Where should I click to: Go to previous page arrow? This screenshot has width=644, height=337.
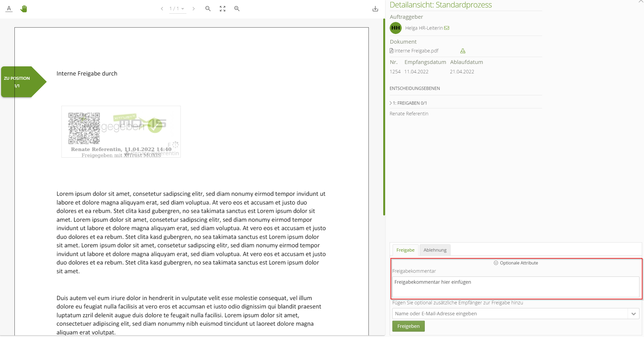(162, 9)
